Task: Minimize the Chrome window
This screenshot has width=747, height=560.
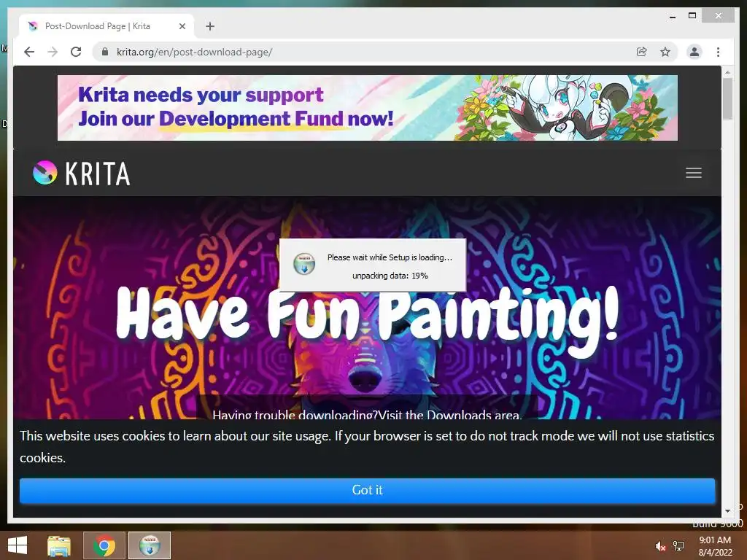Action: coord(672,16)
